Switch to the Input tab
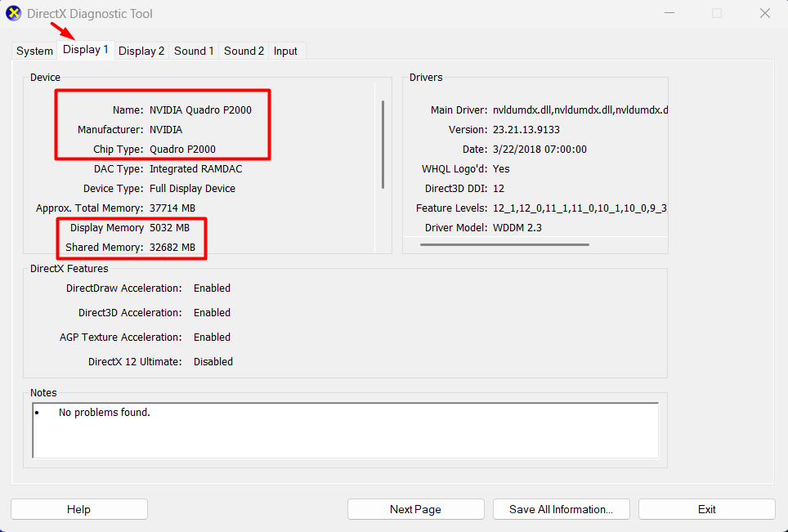 (285, 51)
